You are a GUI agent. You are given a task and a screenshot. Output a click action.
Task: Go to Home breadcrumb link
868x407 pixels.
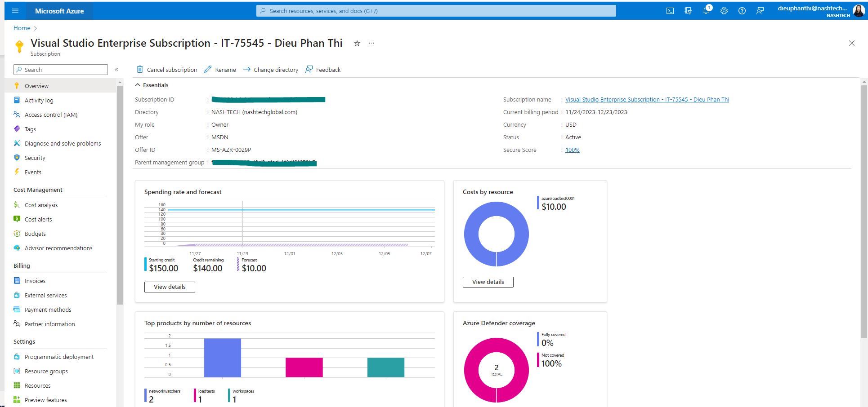point(22,28)
